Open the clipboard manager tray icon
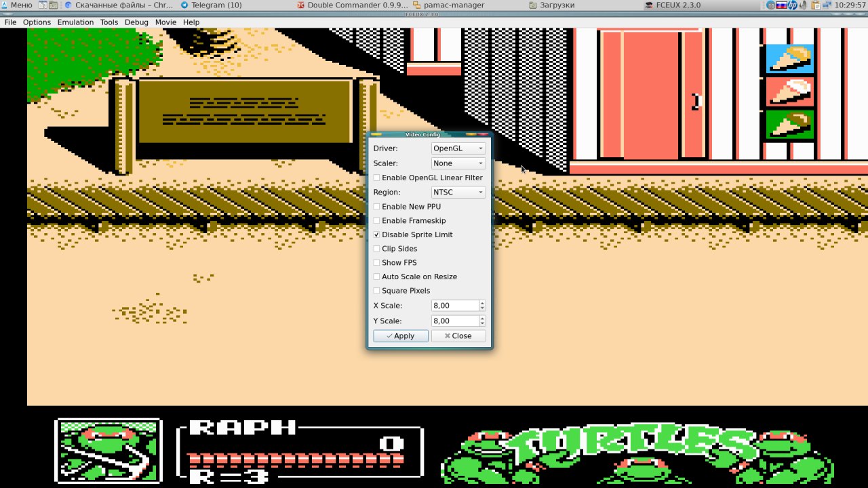 pyautogui.click(x=816, y=5)
